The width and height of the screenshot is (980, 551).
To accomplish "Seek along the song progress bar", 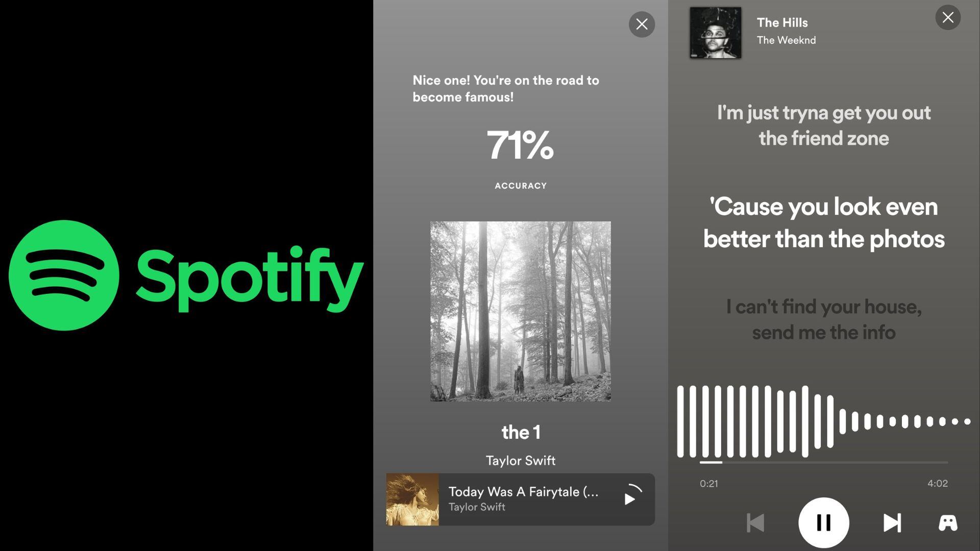I will pos(823,462).
